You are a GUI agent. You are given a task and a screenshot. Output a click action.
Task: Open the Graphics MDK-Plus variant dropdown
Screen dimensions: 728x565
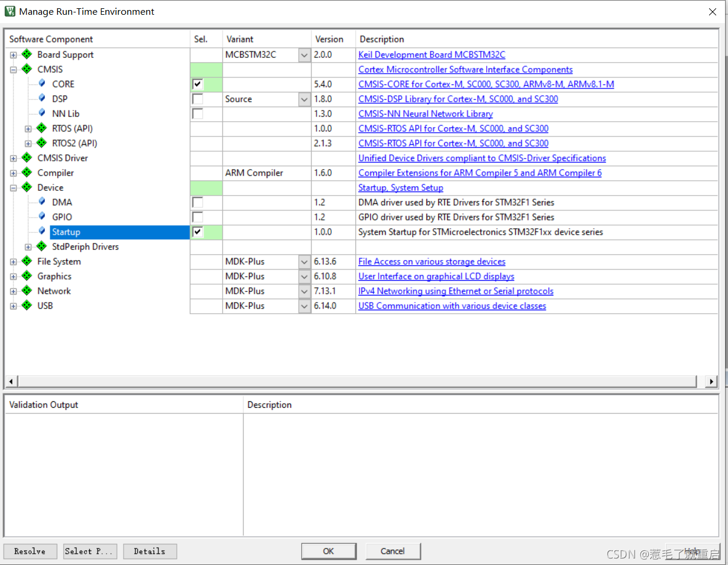tap(304, 277)
